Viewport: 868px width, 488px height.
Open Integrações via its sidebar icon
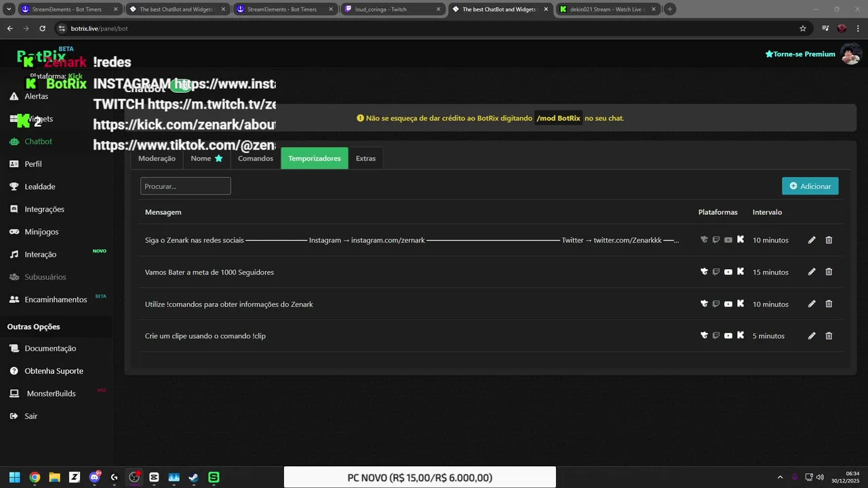click(x=14, y=209)
